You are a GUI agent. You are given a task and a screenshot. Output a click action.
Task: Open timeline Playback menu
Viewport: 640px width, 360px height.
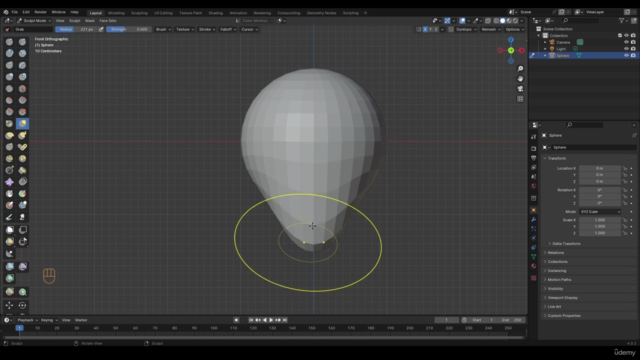(27, 320)
